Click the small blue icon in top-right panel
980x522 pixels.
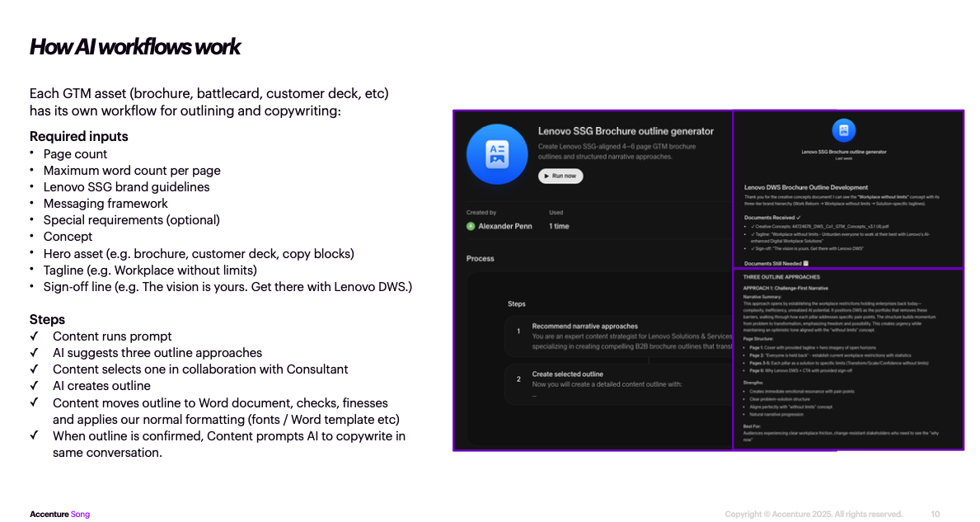844,130
